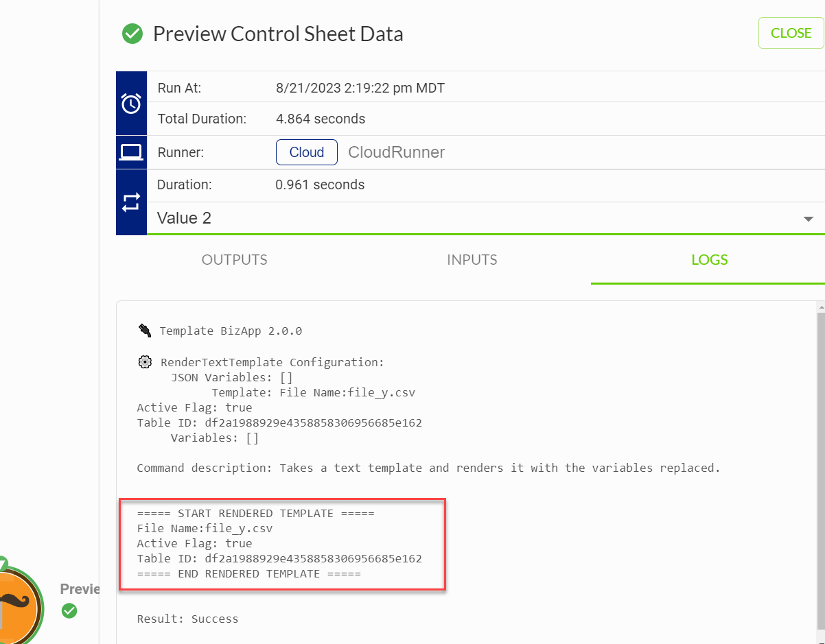Switch to the OUTPUTS tab
The height and width of the screenshot is (644, 825).
235,260
